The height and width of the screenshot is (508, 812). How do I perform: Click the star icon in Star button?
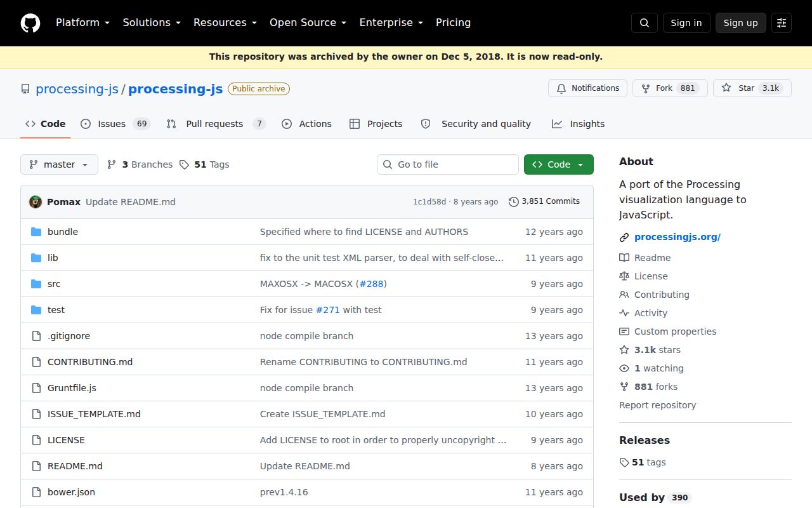click(x=726, y=88)
